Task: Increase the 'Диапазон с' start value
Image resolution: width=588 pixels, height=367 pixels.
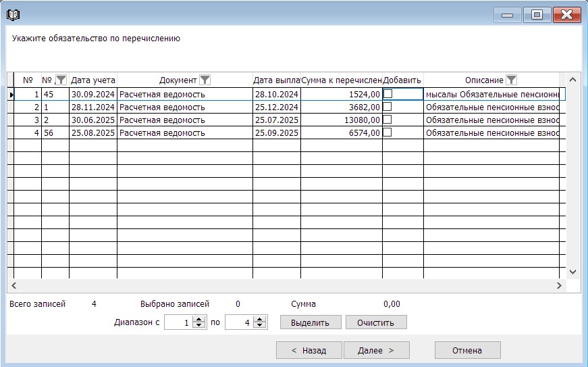Action: coord(198,320)
